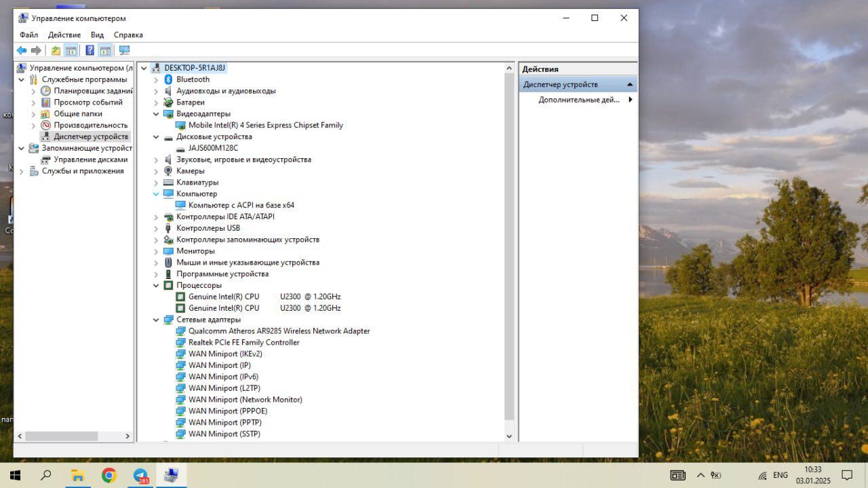
Task: Click the clock icon of Планировщик заданий
Action: (x=45, y=91)
